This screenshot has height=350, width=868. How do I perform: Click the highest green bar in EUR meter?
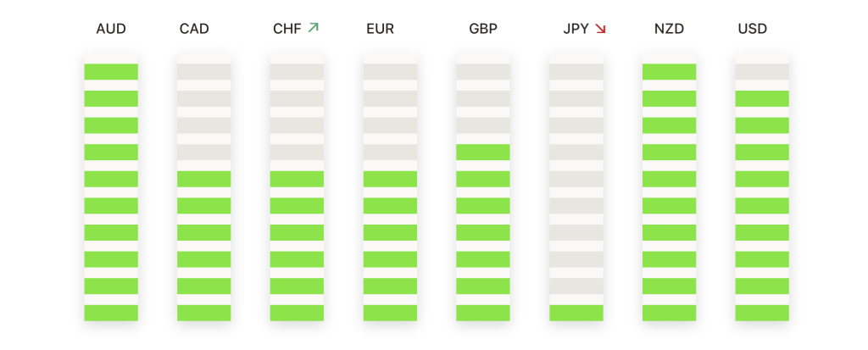click(390, 179)
